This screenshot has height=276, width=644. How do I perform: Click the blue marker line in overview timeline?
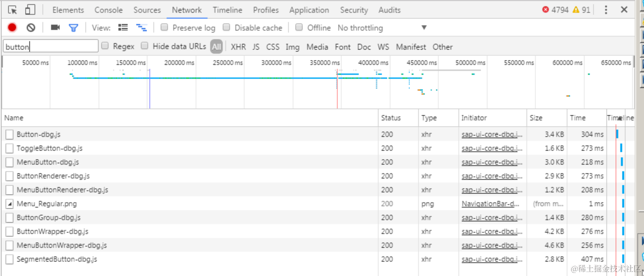click(150, 88)
